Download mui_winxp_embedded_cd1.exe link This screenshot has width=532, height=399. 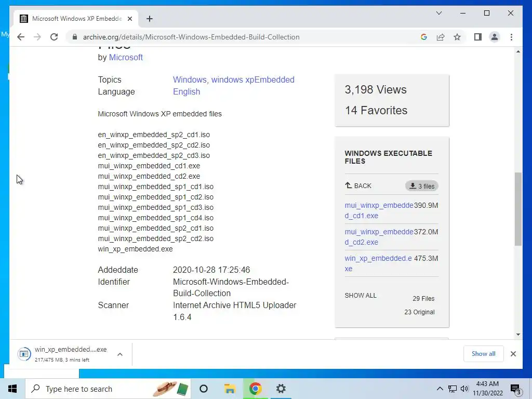point(379,210)
